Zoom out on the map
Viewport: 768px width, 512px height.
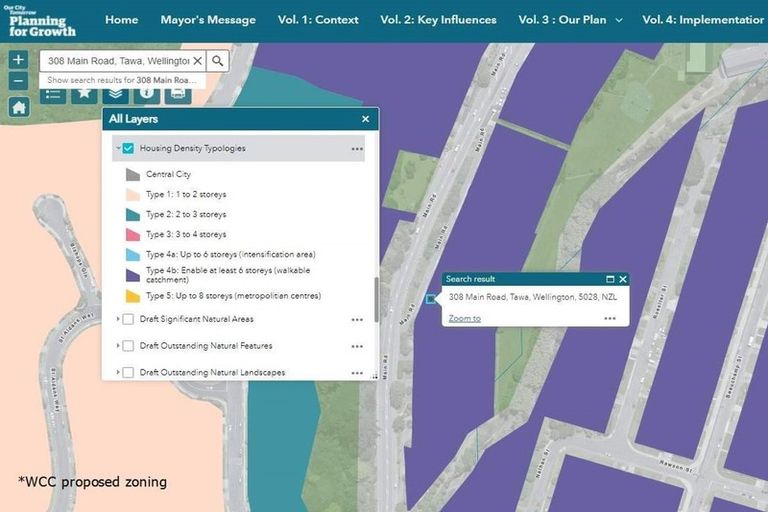(x=19, y=82)
